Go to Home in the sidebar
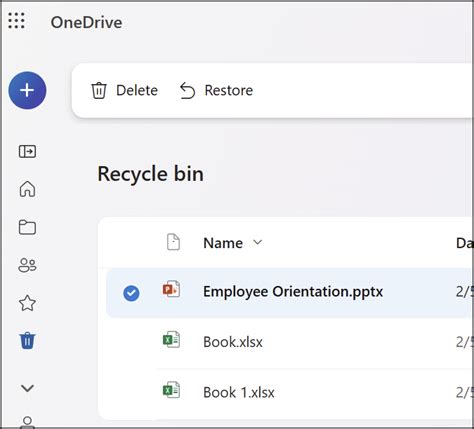 point(27,189)
